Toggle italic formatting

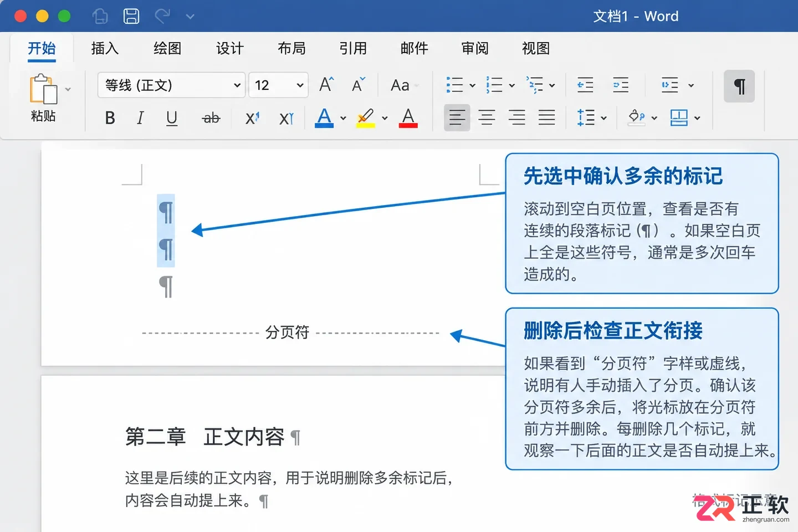coord(140,118)
